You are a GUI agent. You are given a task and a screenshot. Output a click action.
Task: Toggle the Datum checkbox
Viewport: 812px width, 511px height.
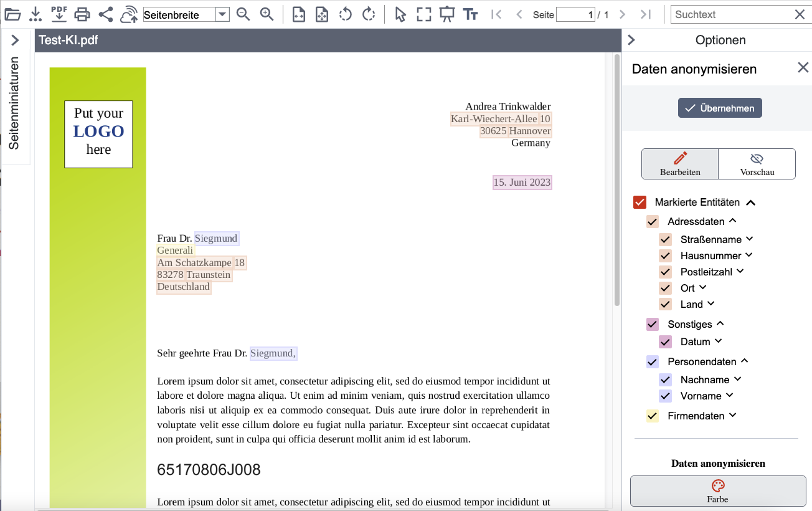[666, 341]
